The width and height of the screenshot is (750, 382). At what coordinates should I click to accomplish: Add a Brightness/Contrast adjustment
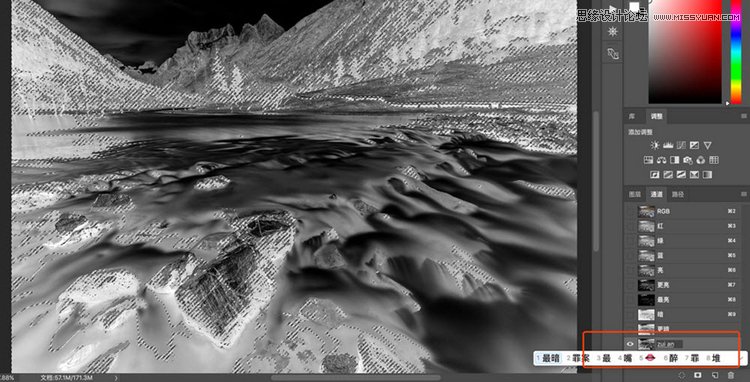click(655, 145)
